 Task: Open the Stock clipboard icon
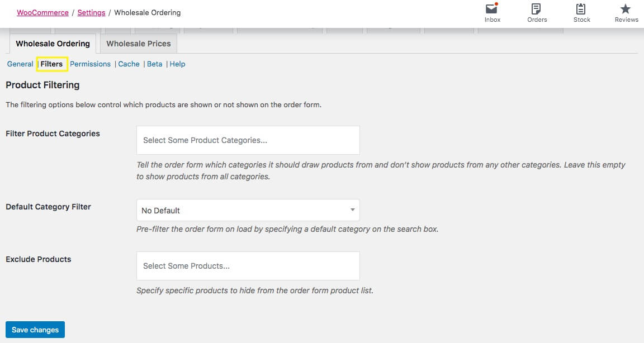[x=581, y=9]
